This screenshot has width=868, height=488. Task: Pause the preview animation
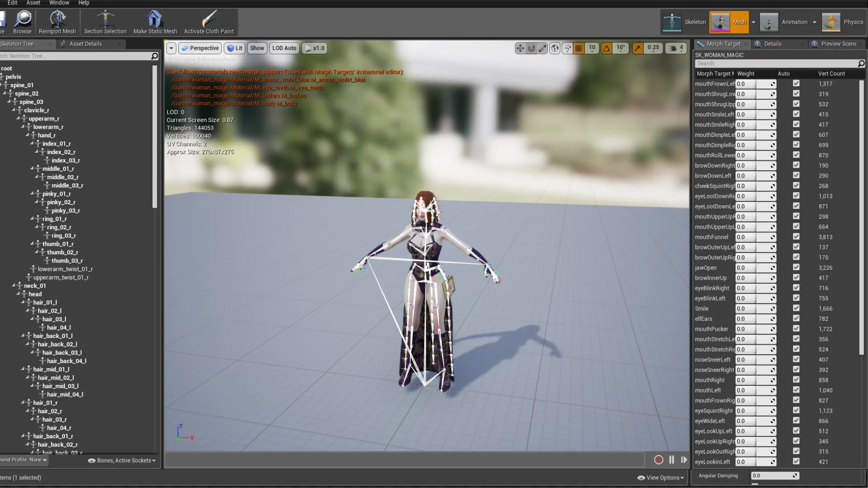(672, 460)
